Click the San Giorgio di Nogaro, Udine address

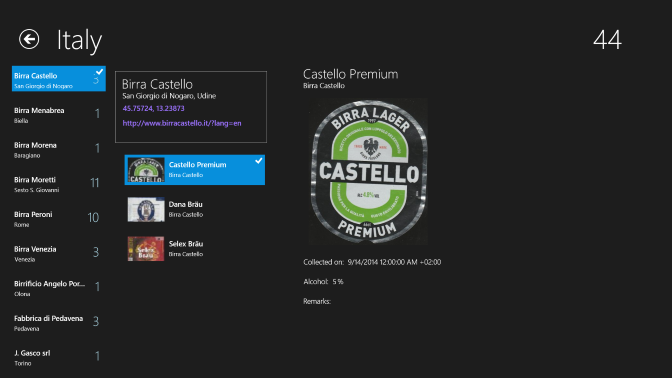(169, 96)
